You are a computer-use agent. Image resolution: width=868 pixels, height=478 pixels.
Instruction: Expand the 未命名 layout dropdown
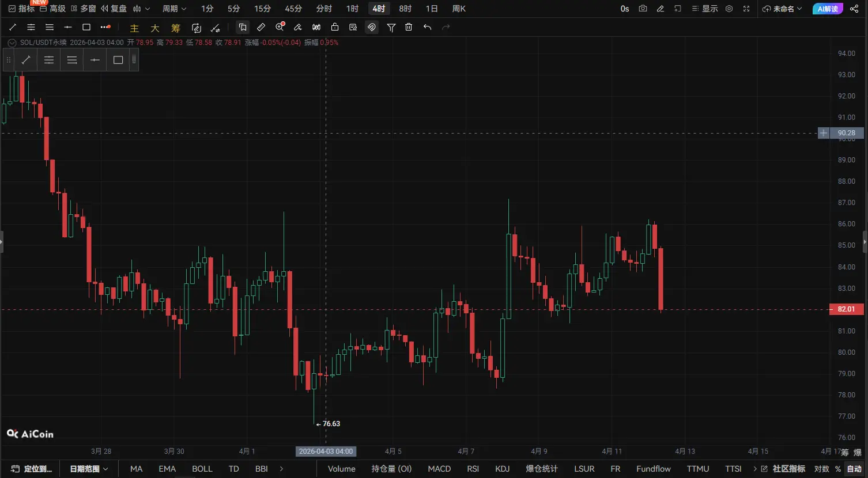point(782,9)
